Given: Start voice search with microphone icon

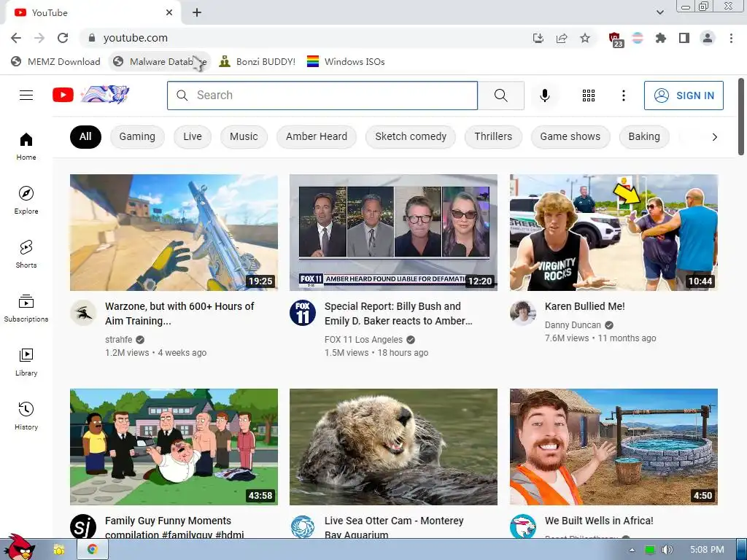Looking at the screenshot, I should click(x=544, y=96).
